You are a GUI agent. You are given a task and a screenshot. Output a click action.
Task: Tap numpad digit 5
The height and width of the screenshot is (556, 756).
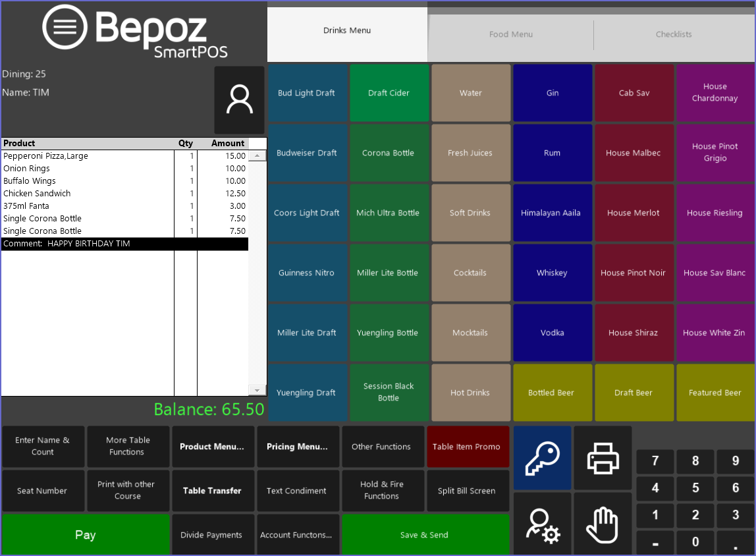pos(695,488)
